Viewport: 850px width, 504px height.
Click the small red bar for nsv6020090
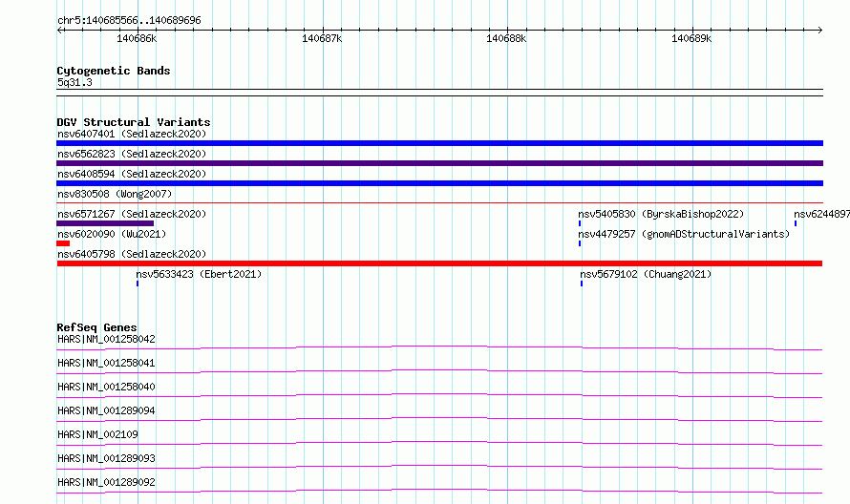point(63,243)
